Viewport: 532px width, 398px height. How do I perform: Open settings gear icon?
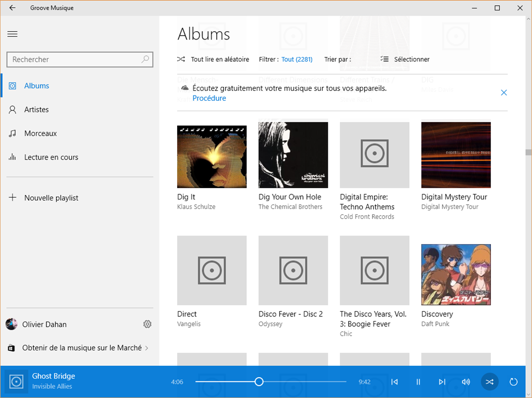tap(148, 324)
